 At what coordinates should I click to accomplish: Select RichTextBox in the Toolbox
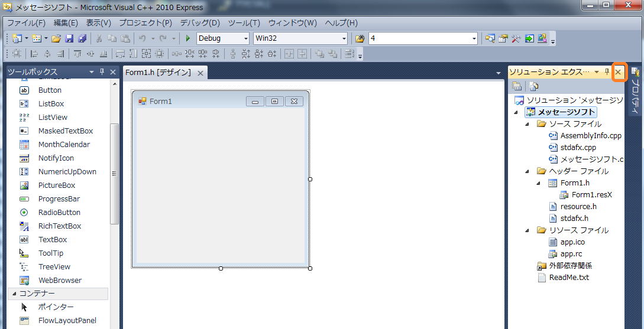[60, 226]
